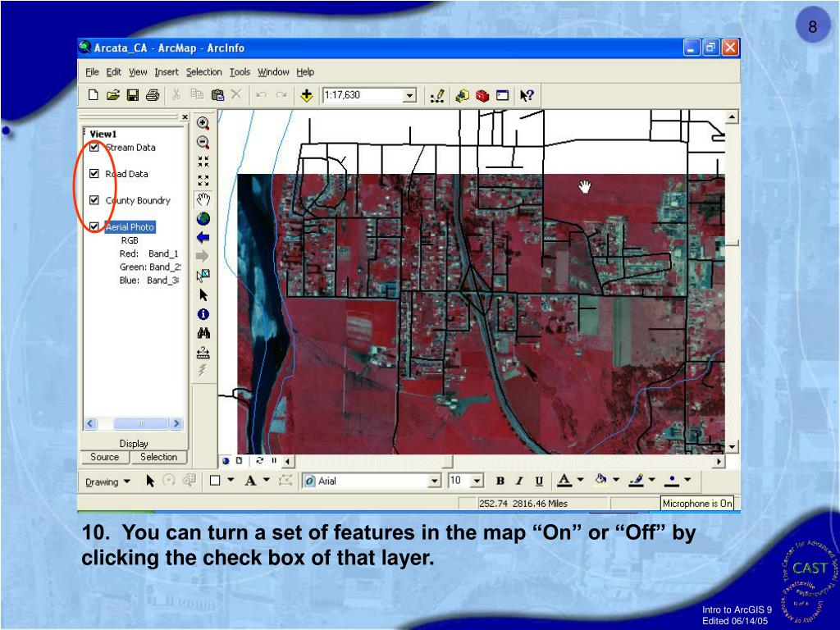
Task: Pause map drawing
Action: (x=274, y=461)
